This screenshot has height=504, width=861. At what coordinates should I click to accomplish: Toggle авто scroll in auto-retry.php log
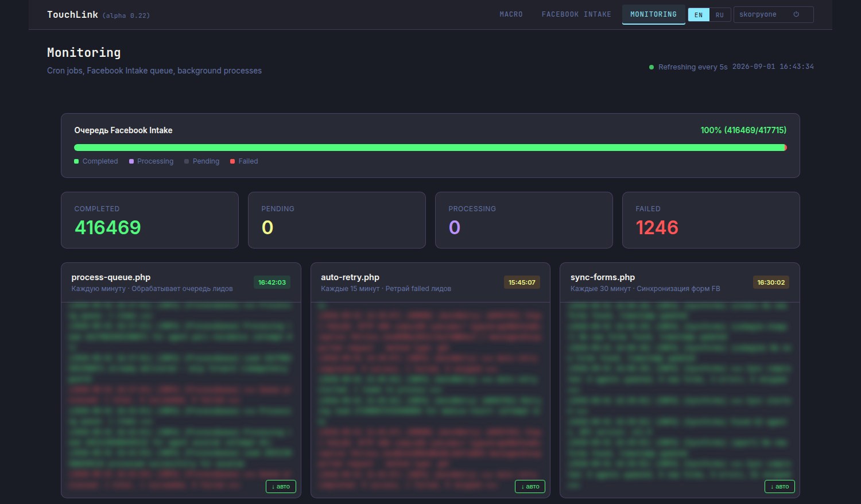pos(530,486)
